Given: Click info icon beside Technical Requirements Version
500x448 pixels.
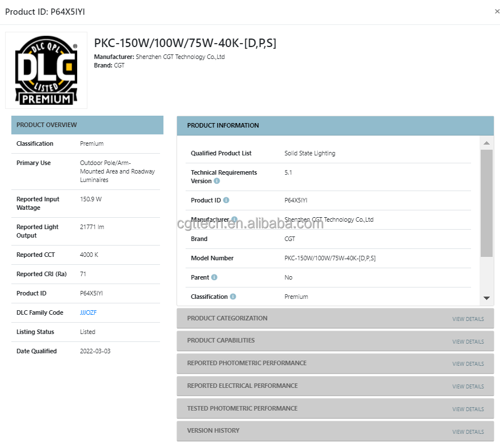Looking at the screenshot, I should tap(217, 181).
